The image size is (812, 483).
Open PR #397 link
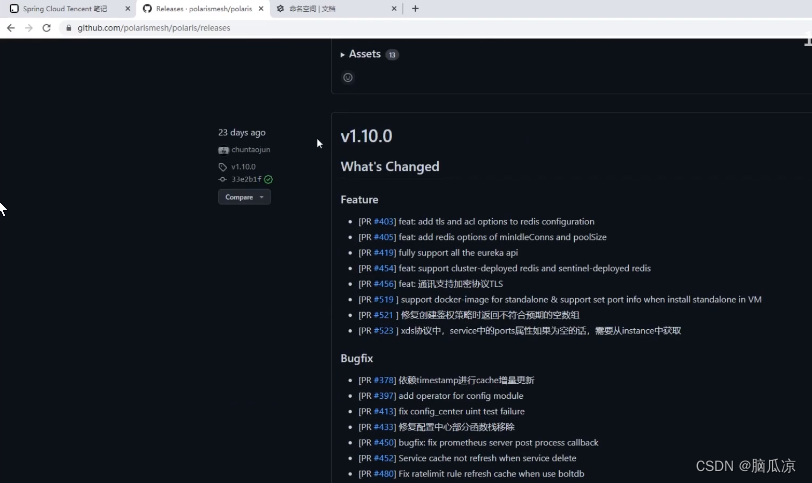coord(384,396)
